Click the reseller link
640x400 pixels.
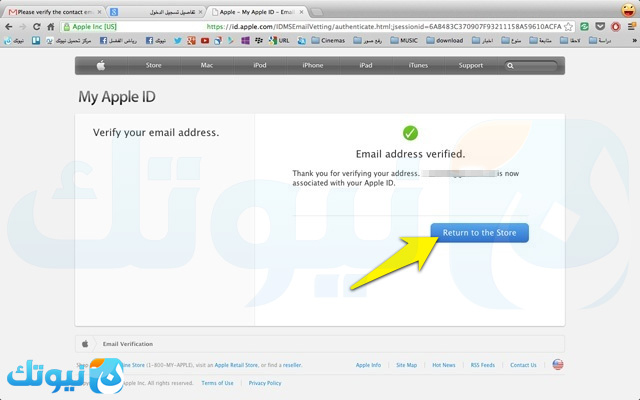(x=292, y=365)
